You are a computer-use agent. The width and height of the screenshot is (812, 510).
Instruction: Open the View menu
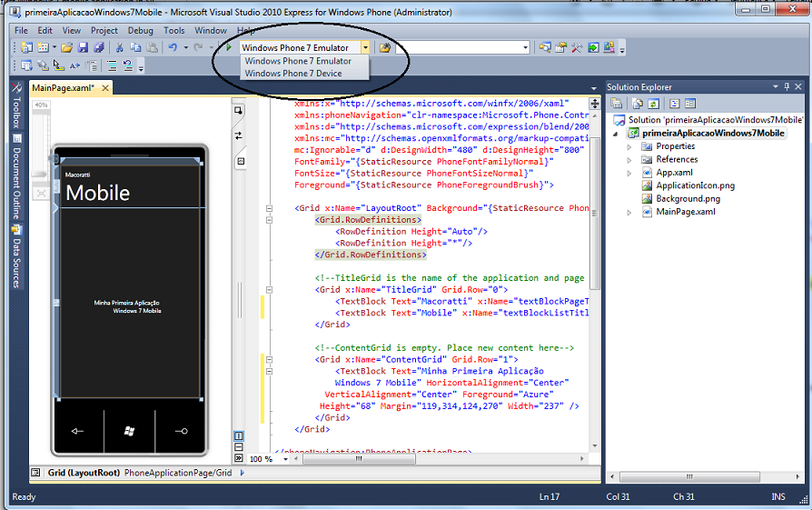[x=72, y=31]
